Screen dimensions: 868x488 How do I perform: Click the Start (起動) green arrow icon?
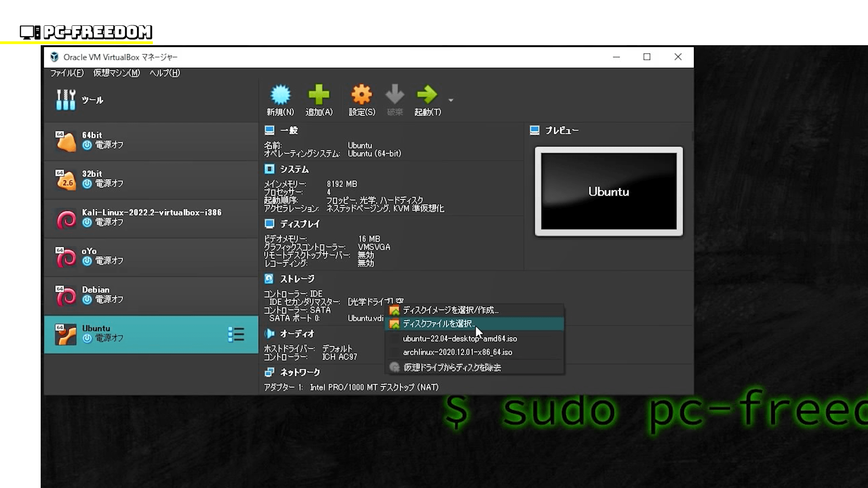[x=427, y=95]
